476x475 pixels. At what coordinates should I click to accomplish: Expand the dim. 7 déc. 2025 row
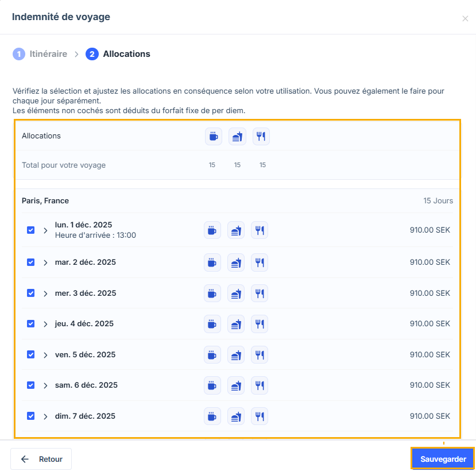click(46, 416)
